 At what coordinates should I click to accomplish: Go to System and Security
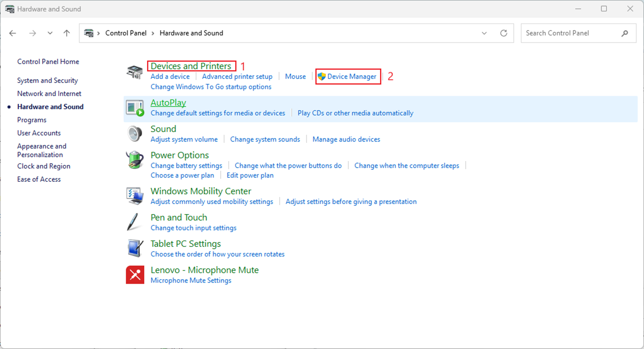point(47,80)
